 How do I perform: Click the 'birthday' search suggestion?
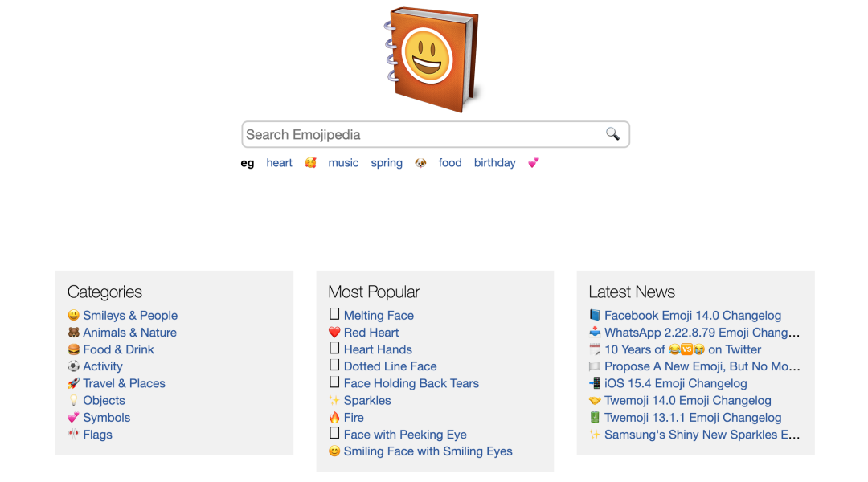coord(495,163)
